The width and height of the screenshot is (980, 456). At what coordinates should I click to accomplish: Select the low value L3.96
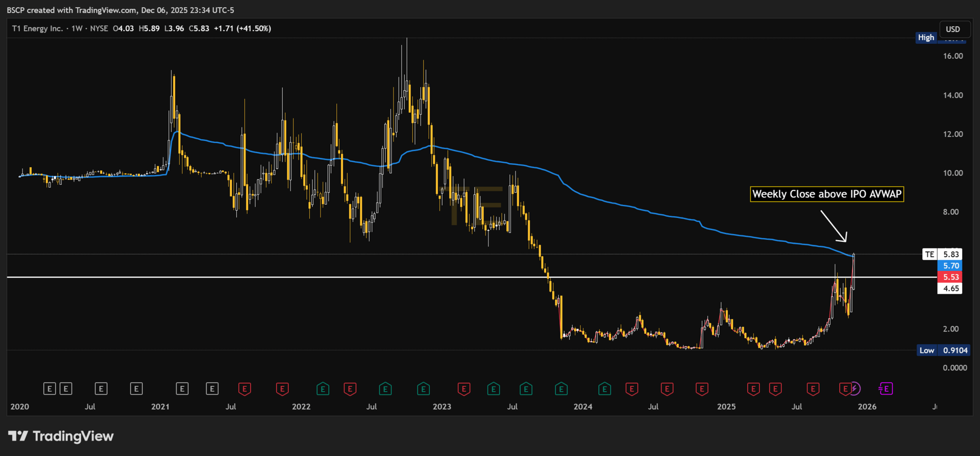(x=174, y=29)
